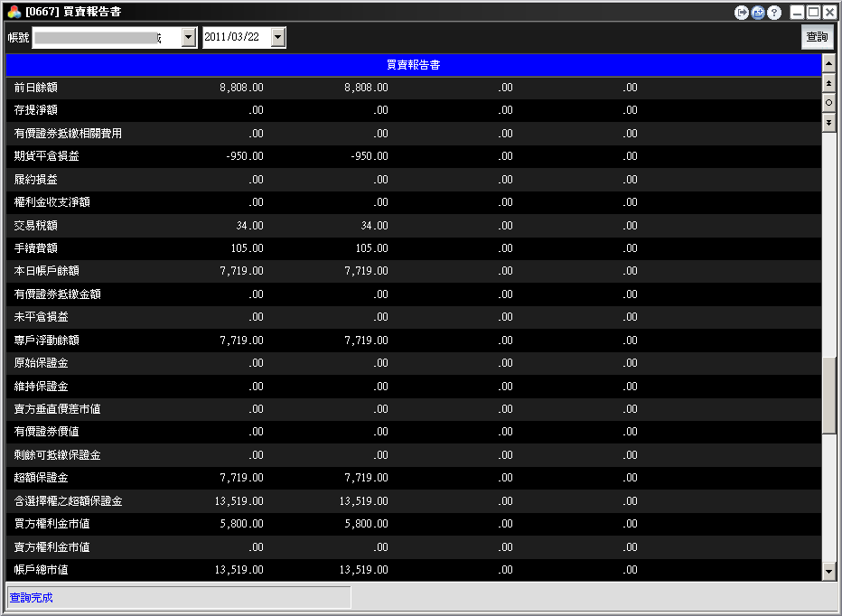Select the 含選擇權之超額保證金 row label
Image resolution: width=842 pixels, height=616 pixels.
[68, 501]
